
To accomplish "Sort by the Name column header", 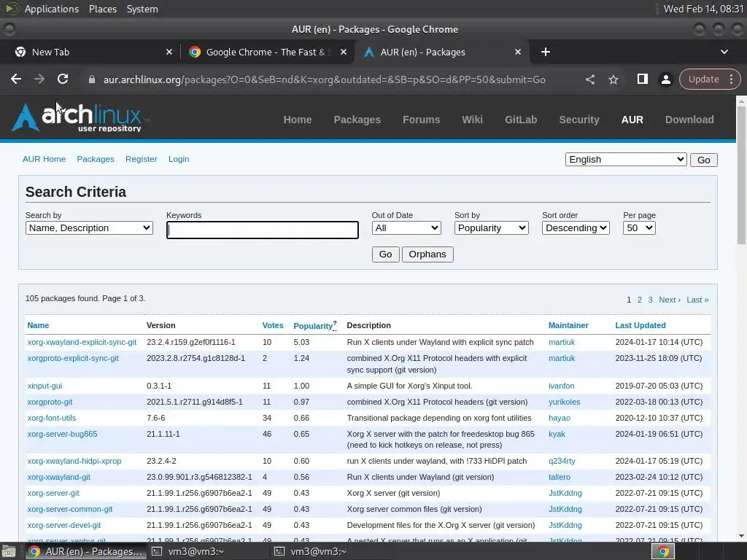I will (38, 325).
